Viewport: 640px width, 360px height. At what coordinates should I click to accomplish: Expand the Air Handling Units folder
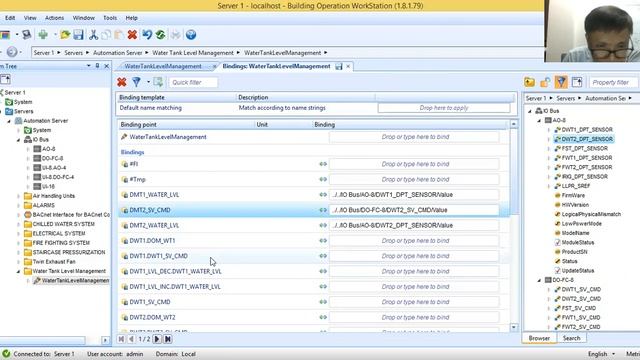(x=18, y=196)
